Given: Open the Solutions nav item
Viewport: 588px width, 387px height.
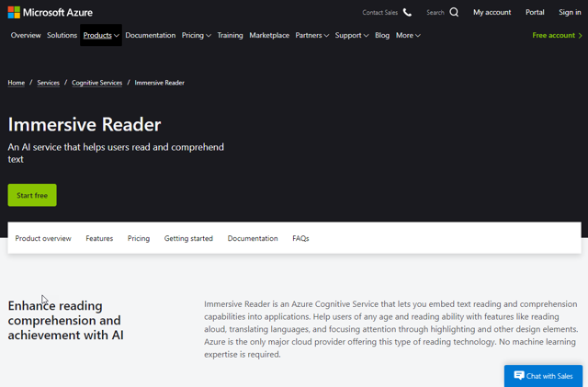Looking at the screenshot, I should point(62,35).
